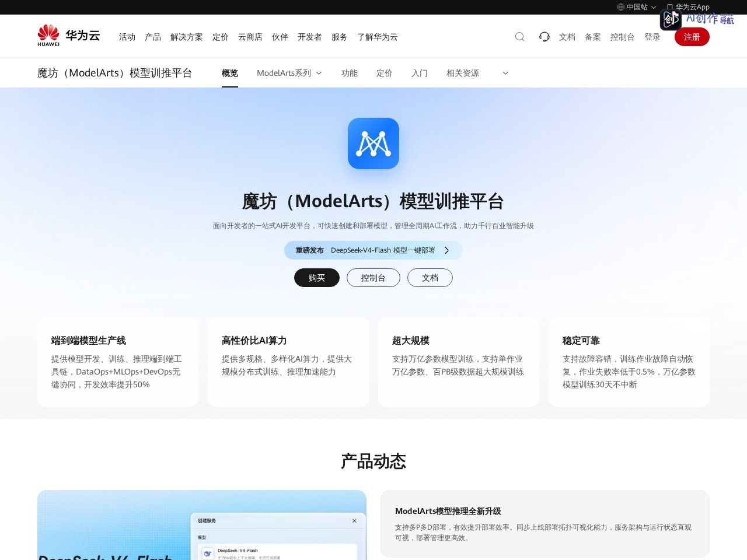
Task: Open the top nav 定价 menu
Action: 221,37
